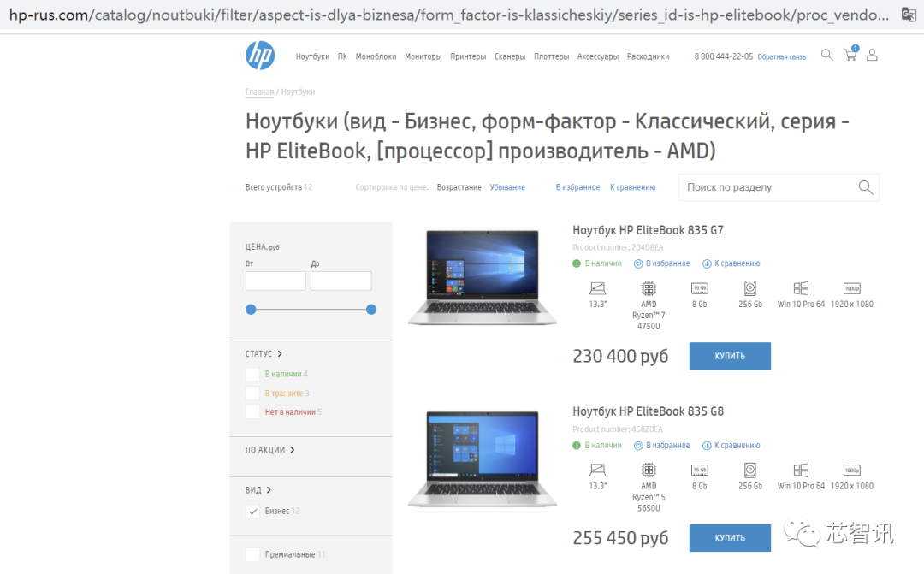Click the 'До' maximum price input field
The width and height of the screenshot is (924, 574).
tap(341, 281)
